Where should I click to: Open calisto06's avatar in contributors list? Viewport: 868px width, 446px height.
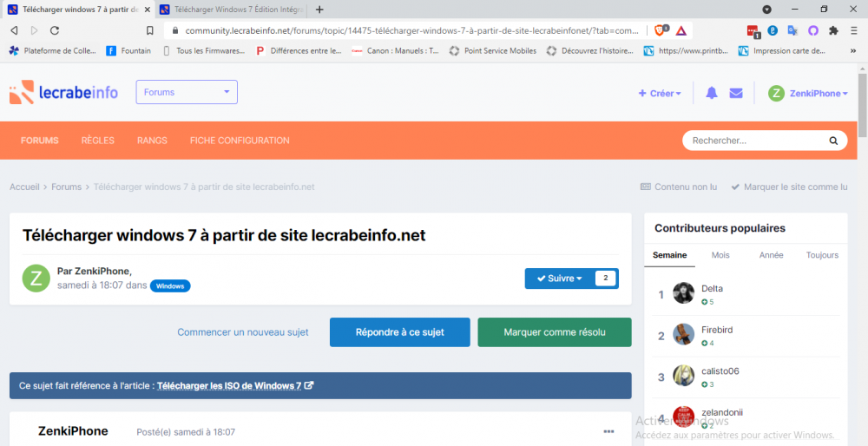click(684, 376)
